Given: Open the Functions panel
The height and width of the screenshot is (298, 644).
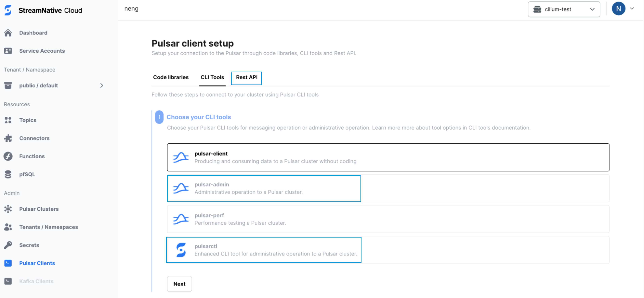Looking at the screenshot, I should tap(31, 156).
